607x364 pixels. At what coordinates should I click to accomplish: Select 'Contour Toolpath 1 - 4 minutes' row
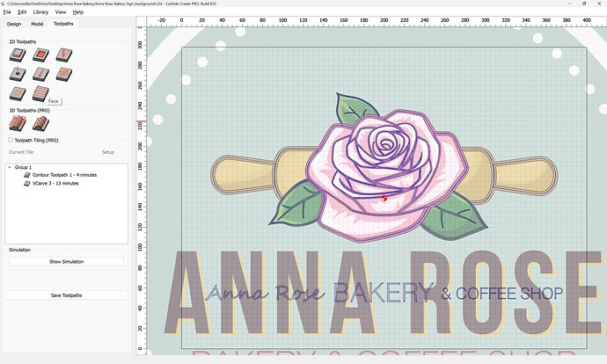click(64, 175)
